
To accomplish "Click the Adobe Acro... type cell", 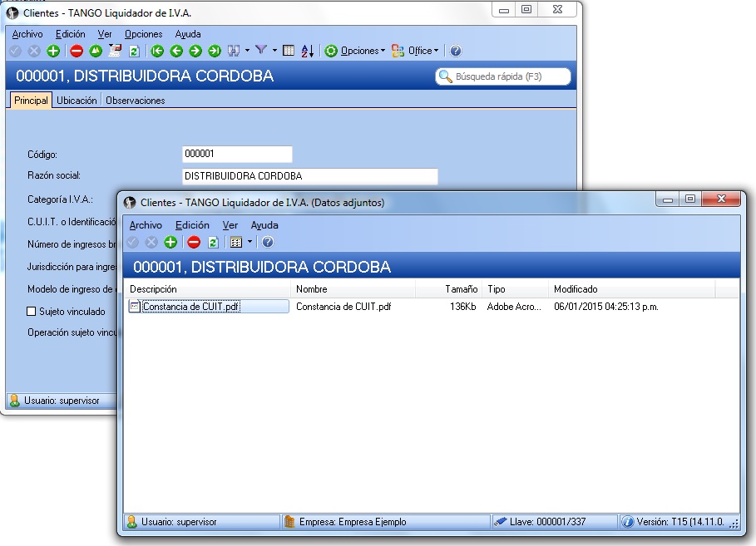I will click(x=514, y=307).
